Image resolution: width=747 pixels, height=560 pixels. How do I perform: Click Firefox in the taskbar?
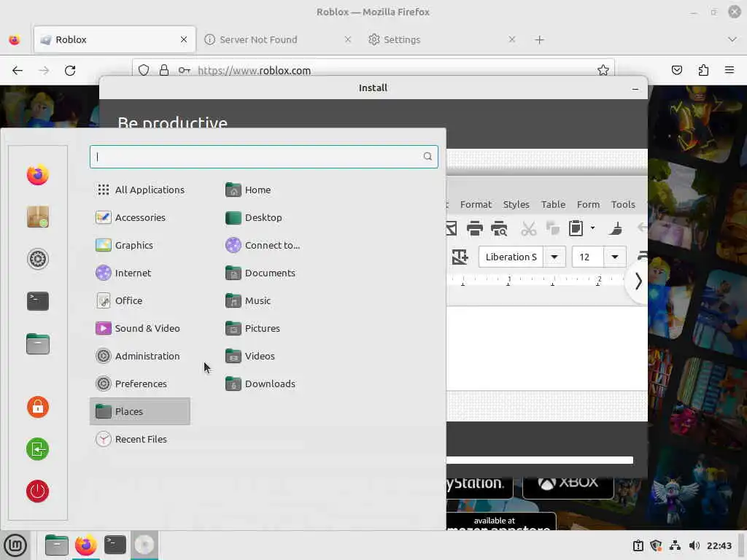tap(86, 545)
